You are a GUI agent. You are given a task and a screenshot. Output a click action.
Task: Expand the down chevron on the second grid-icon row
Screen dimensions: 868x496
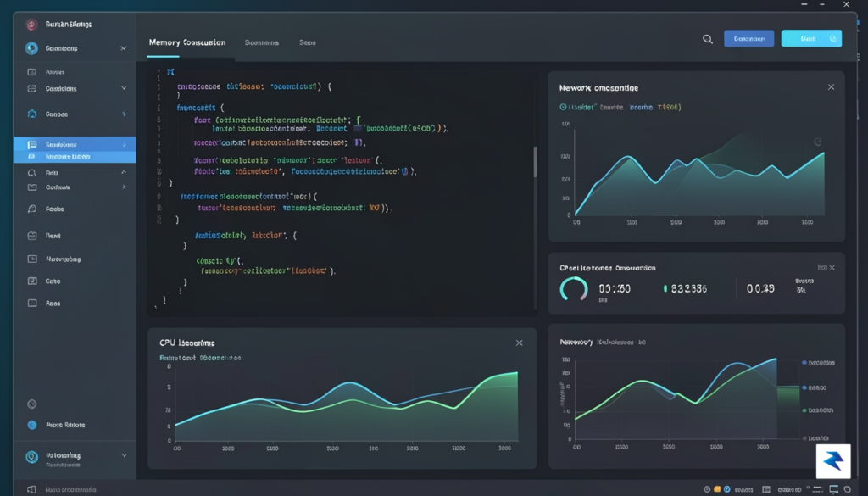coord(124,88)
